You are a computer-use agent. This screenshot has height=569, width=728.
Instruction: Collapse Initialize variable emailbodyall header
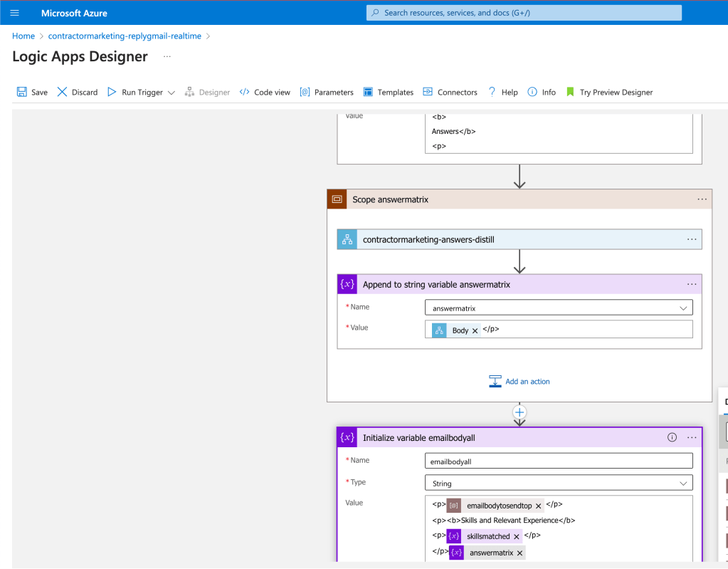(519, 437)
